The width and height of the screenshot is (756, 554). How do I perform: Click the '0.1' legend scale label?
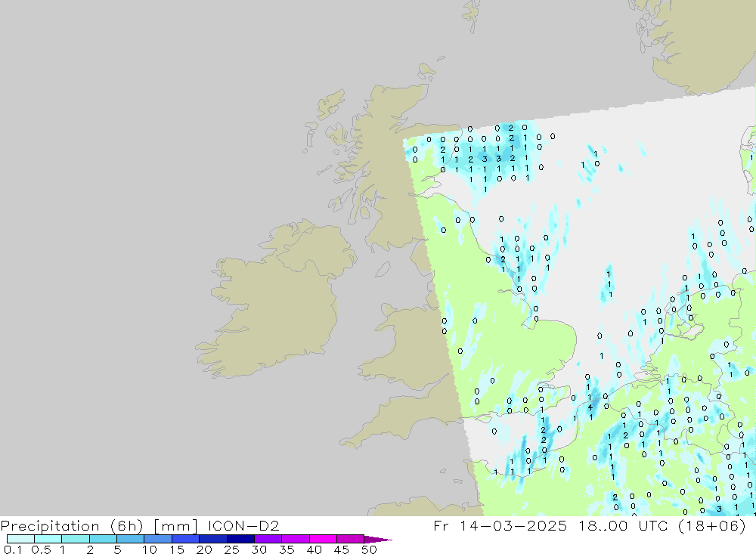click(13, 549)
